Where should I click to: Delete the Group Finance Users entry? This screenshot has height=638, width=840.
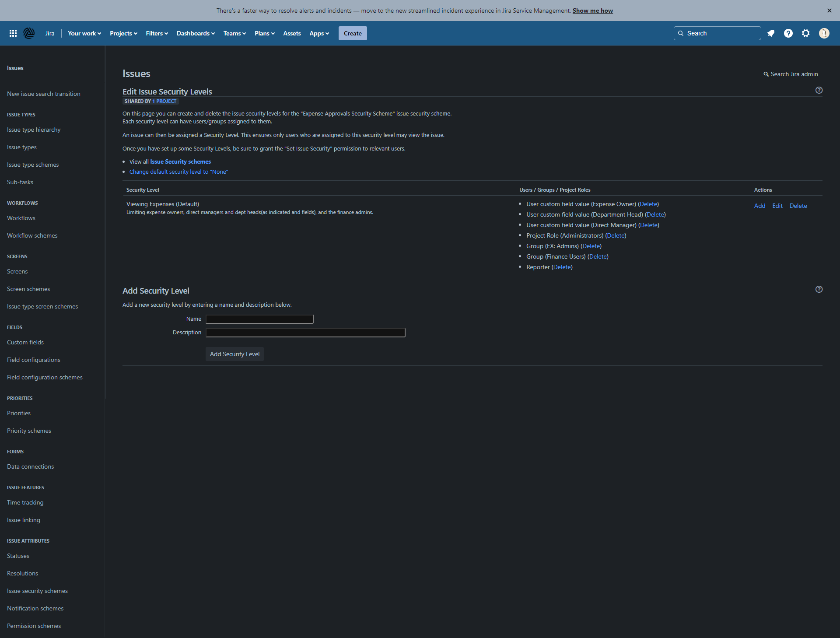[x=598, y=256]
